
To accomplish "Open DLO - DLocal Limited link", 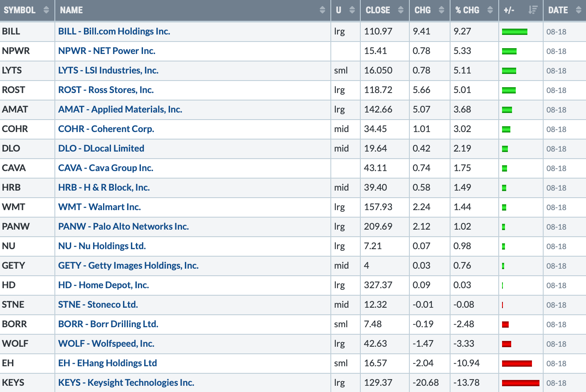I will pos(101,148).
